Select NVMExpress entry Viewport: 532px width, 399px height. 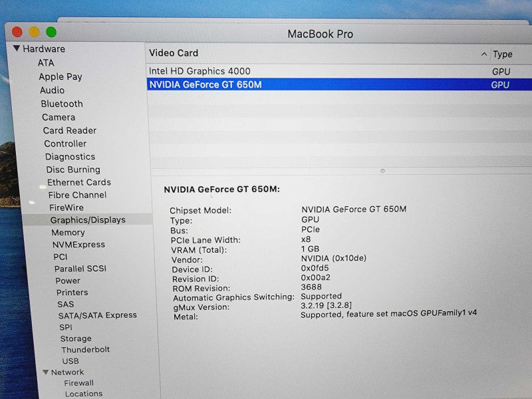point(78,244)
